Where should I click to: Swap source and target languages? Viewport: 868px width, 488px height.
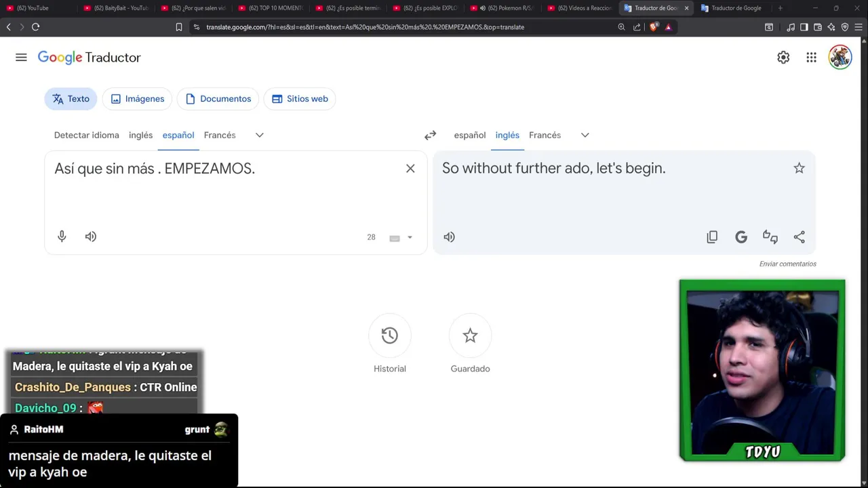coord(430,136)
